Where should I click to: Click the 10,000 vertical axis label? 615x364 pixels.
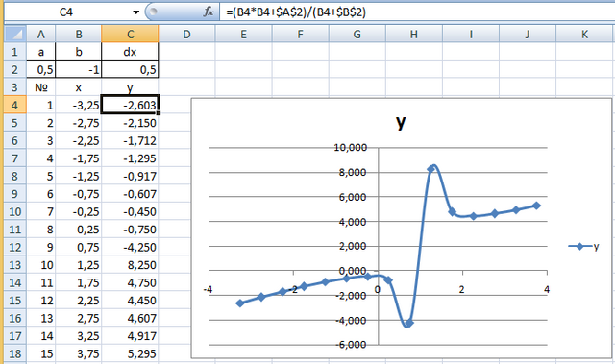point(350,147)
